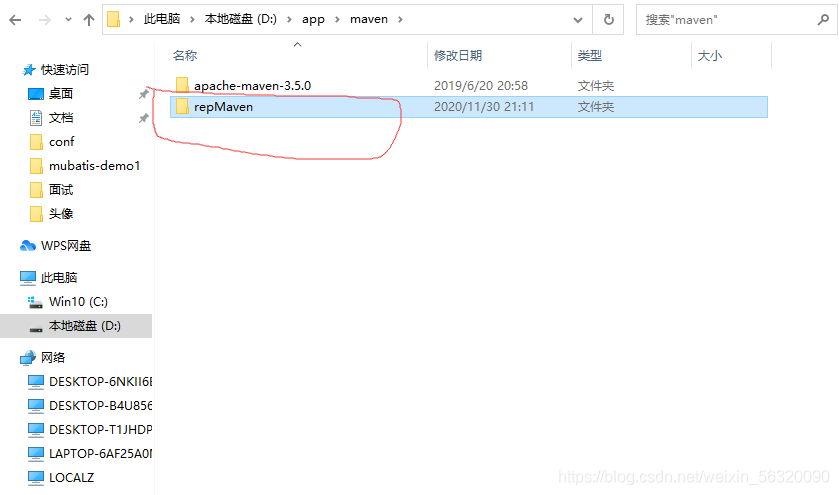Select the repMaven folder
Screen dimensions: 839x495
click(x=223, y=107)
